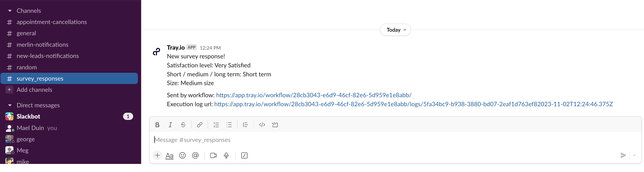Apply strikethrough formatting
This screenshot has width=644, height=172.
[x=183, y=125]
